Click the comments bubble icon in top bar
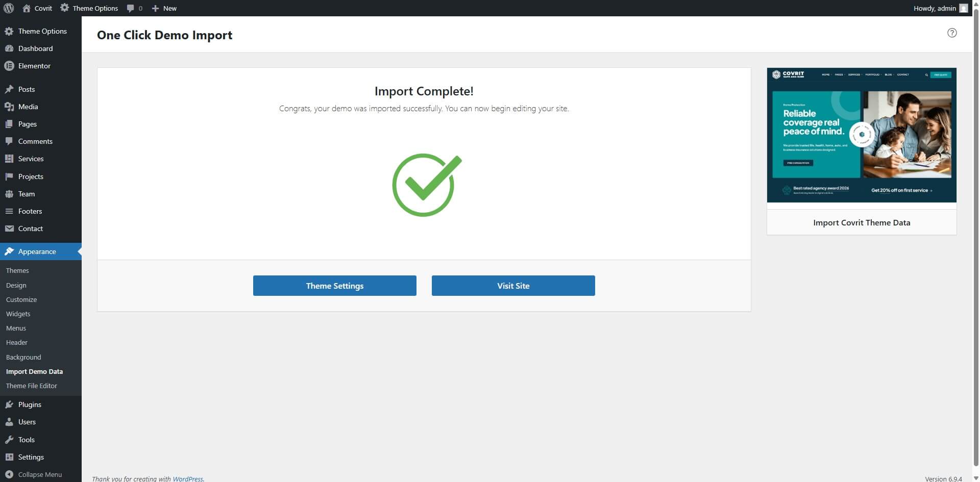This screenshot has width=980, height=482. click(x=131, y=8)
